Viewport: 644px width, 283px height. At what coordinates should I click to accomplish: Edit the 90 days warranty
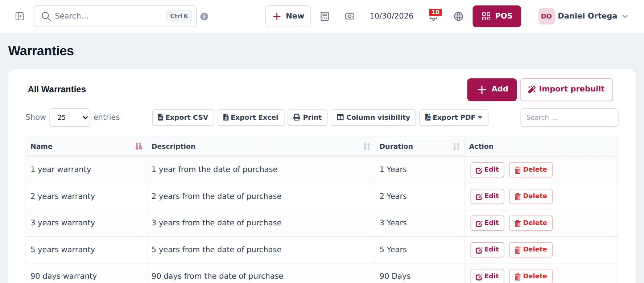(x=487, y=276)
